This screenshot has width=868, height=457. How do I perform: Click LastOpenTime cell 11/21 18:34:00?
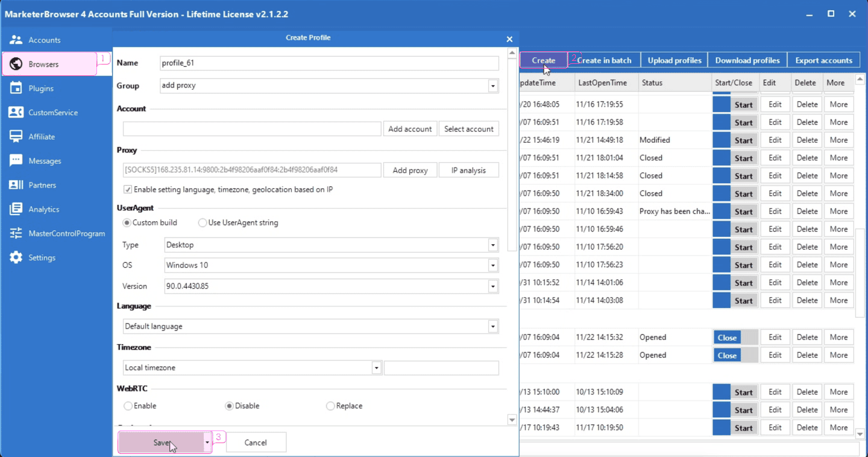[x=599, y=194]
